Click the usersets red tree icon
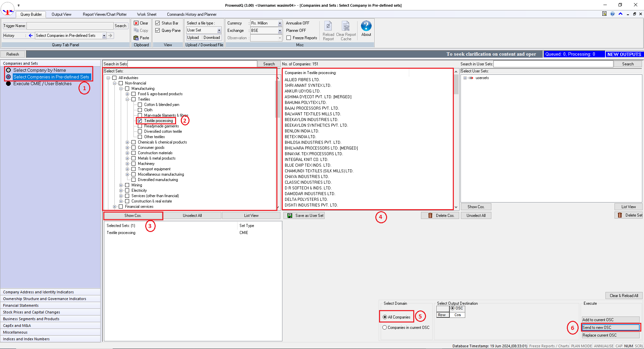The height and width of the screenshot is (349, 644). (471, 78)
